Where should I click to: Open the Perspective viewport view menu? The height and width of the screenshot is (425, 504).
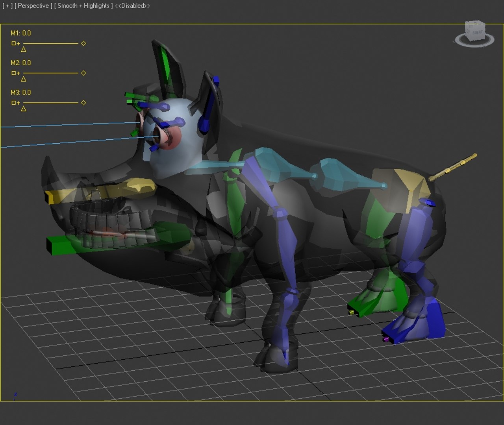point(33,6)
